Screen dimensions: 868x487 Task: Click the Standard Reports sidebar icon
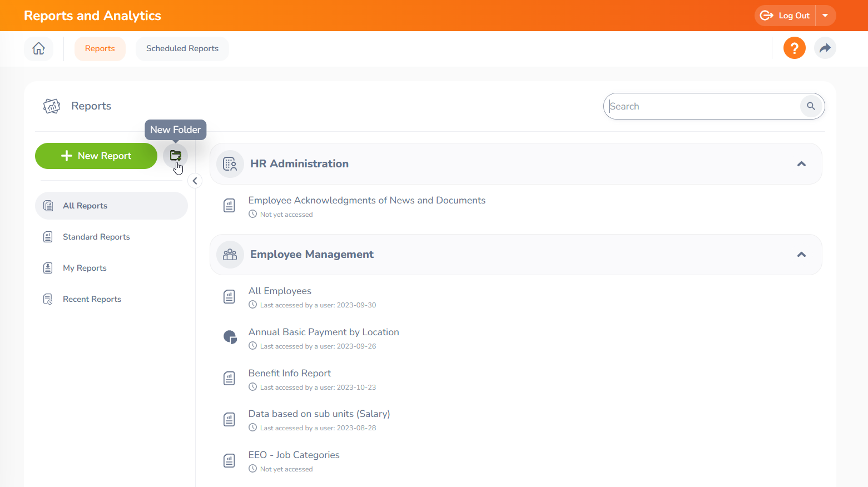[48, 237]
